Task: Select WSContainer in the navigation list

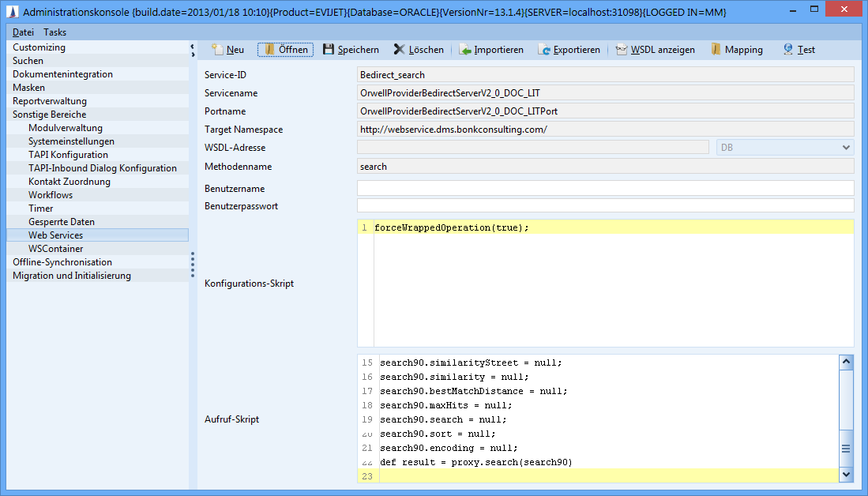Action: coord(55,249)
